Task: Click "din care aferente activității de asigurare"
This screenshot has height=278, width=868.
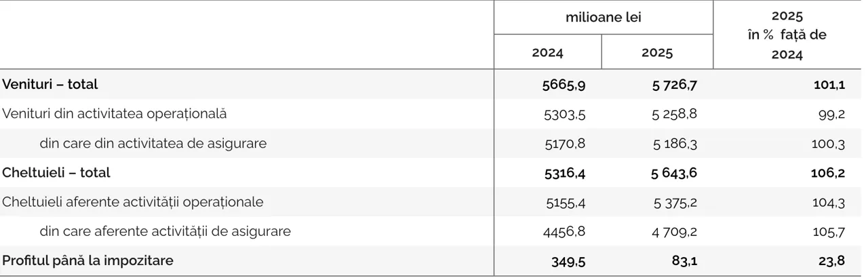Action: click(165, 231)
